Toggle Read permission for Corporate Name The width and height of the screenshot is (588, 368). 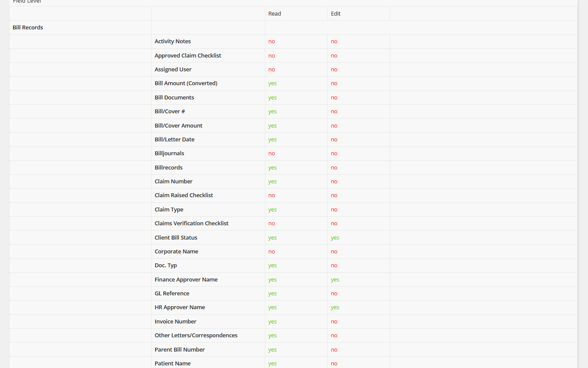click(x=271, y=252)
